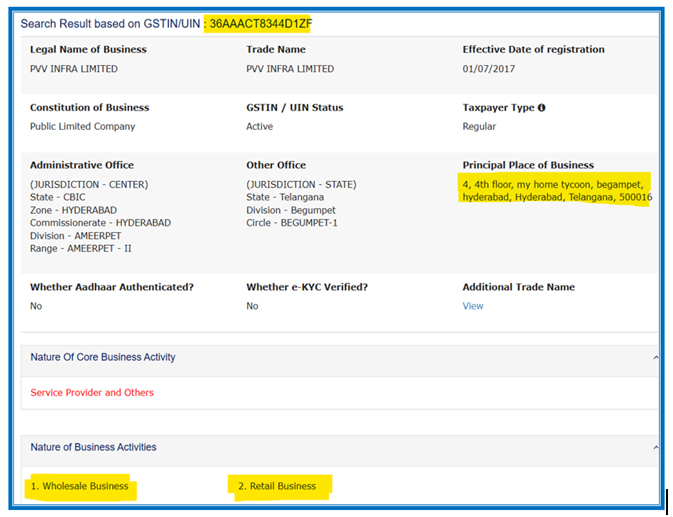Click the registration date 01/07/2017
This screenshot has height=517, width=673.
488,69
